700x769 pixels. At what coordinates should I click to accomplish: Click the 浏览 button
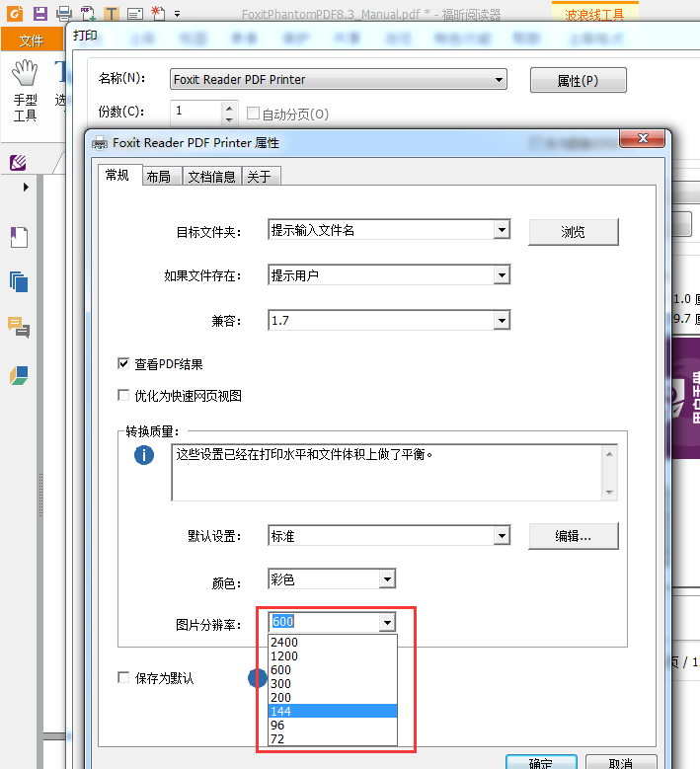573,231
